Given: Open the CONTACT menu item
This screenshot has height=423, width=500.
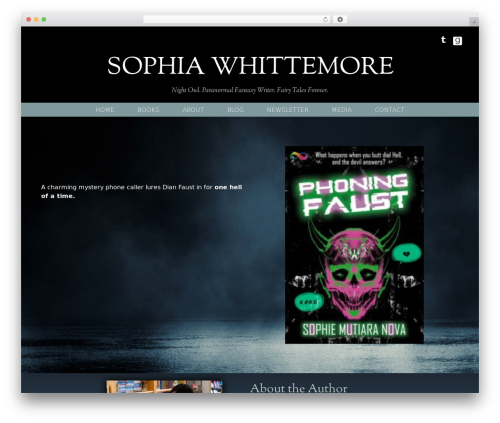Looking at the screenshot, I should click(x=389, y=110).
